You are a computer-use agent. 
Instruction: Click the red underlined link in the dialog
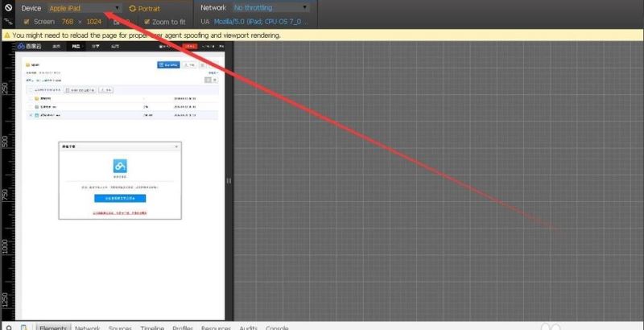click(120, 213)
